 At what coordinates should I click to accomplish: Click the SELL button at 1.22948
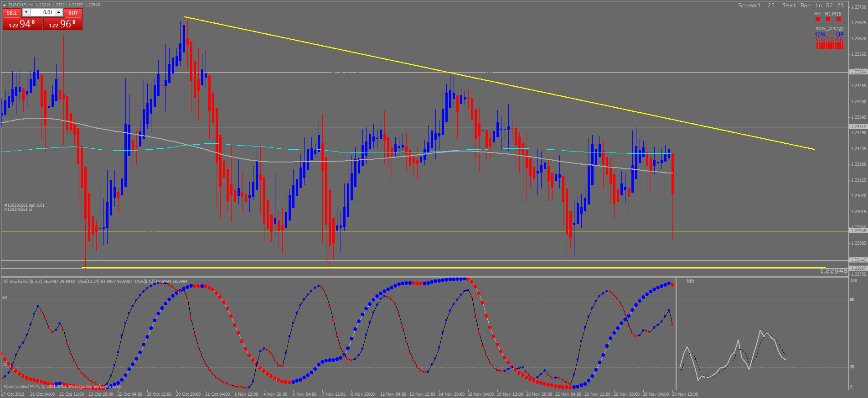coord(23,24)
